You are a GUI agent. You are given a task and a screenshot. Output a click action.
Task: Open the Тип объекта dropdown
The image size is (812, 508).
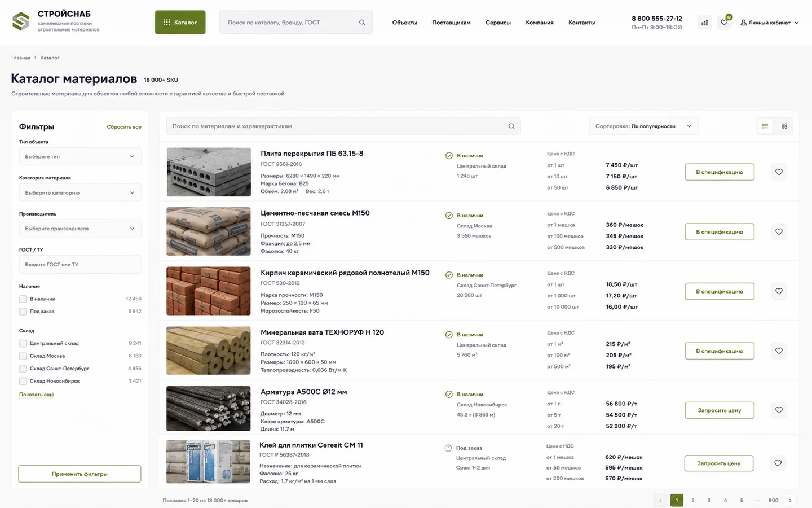coord(80,156)
